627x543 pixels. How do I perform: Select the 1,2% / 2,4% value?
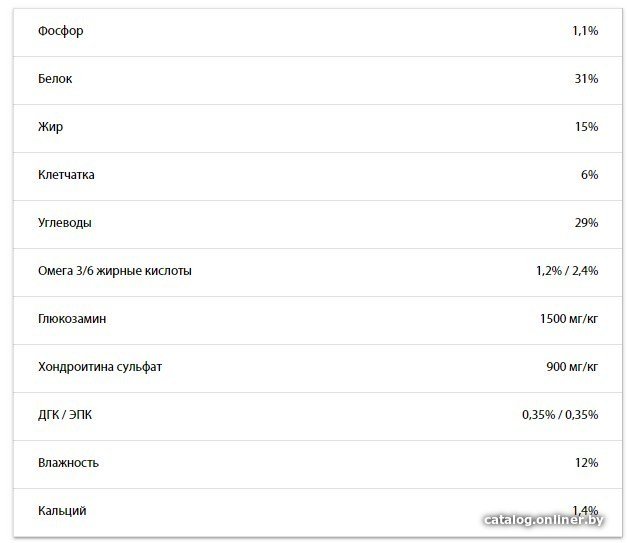point(567,271)
